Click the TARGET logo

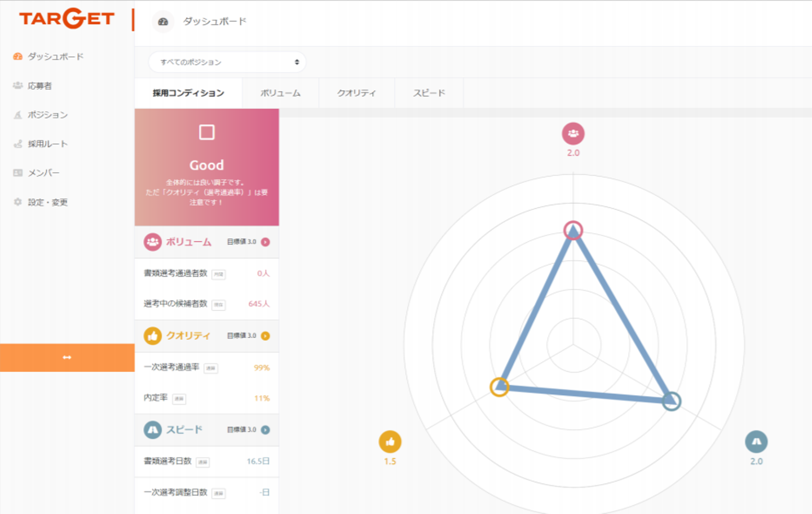(x=67, y=19)
